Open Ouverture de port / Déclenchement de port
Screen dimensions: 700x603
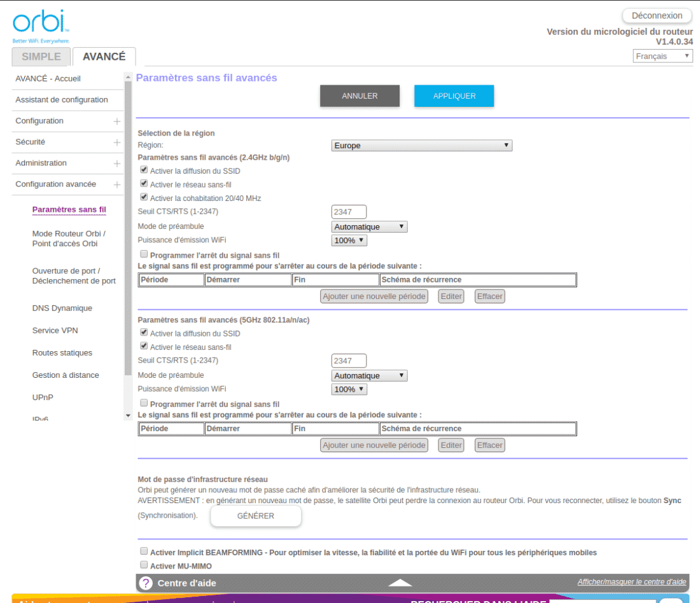pyautogui.click(x=74, y=276)
